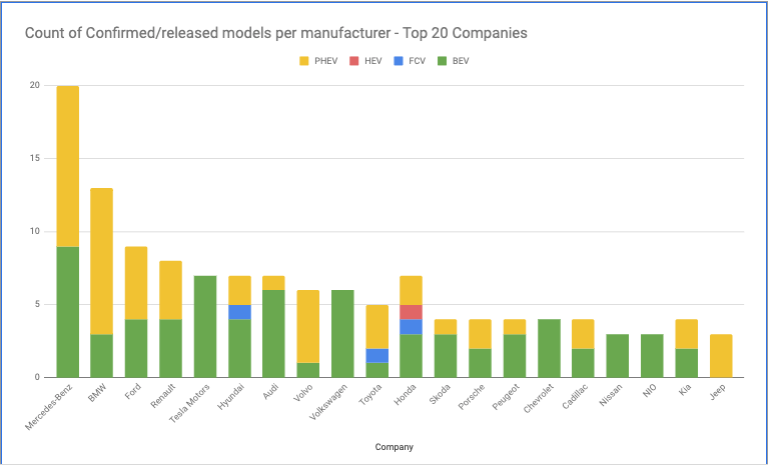Image resolution: width=768 pixels, height=465 pixels.
Task: Select Audi yellow PHEV bar segment
Action: click(273, 283)
